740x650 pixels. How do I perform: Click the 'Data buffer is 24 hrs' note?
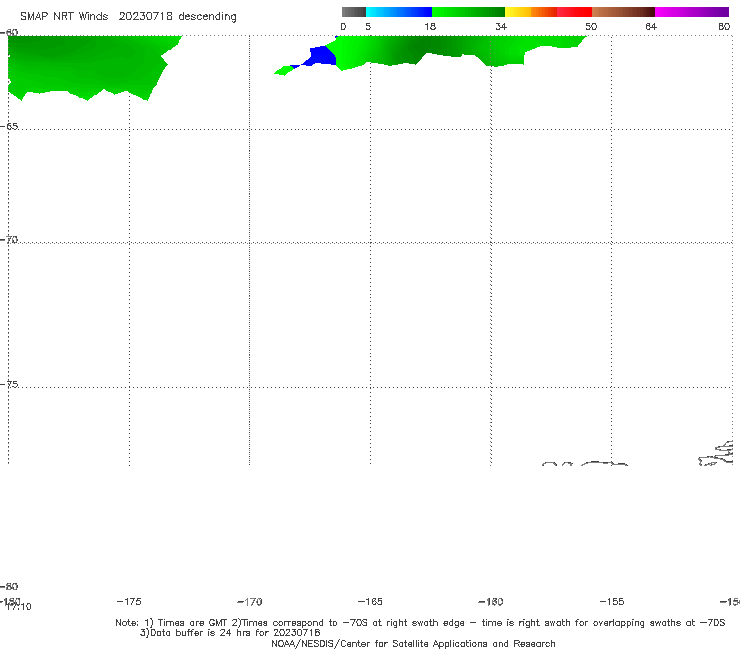(x=230, y=633)
